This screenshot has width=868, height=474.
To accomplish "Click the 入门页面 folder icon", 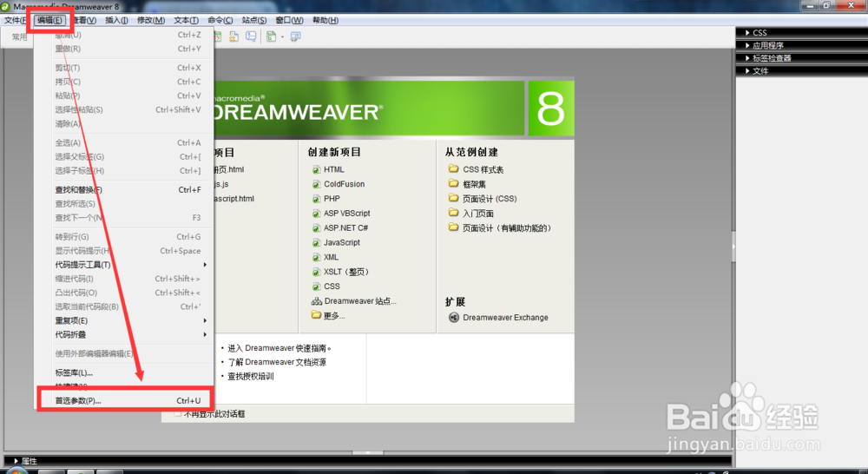I will point(453,213).
